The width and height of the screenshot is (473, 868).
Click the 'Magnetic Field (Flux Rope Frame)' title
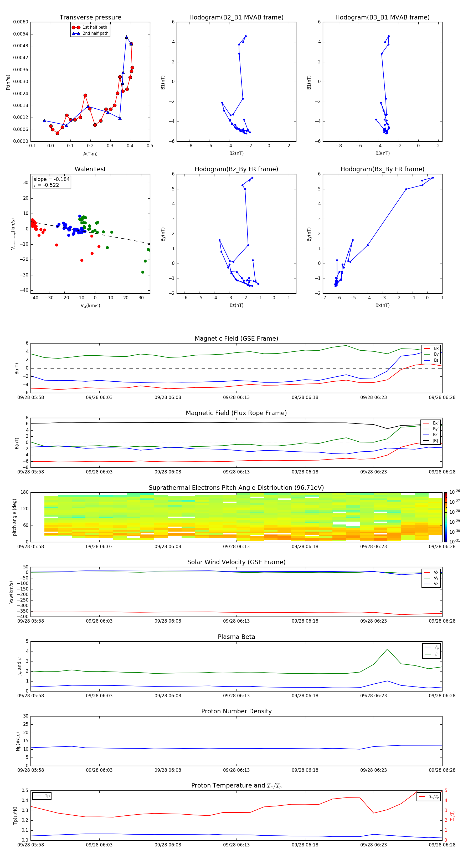click(236, 413)
